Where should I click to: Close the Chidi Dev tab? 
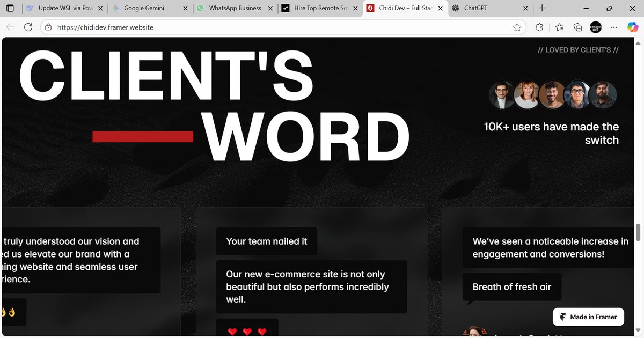point(441,8)
